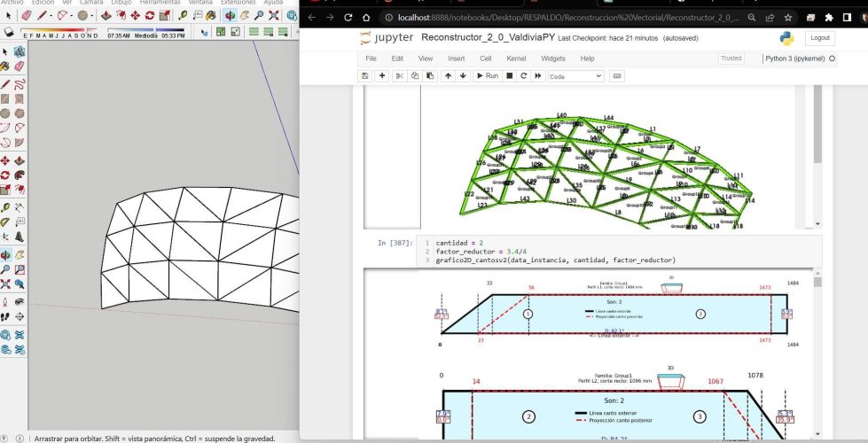Save the Jupyter notebook with disk icon
Image resolution: width=868 pixels, height=443 pixels.
click(364, 76)
